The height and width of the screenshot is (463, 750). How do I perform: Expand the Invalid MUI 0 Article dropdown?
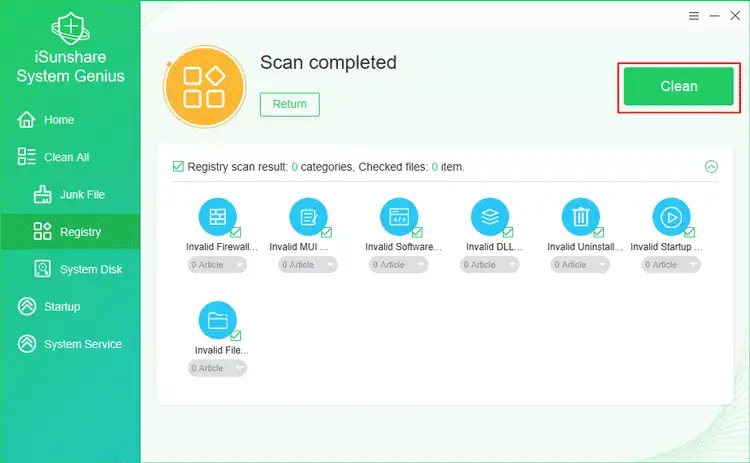[x=308, y=265]
